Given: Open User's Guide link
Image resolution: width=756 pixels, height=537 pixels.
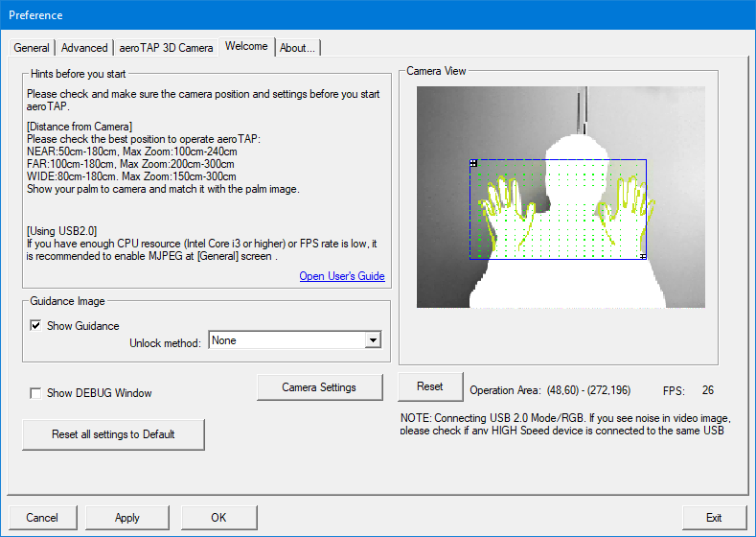Looking at the screenshot, I should click(342, 276).
